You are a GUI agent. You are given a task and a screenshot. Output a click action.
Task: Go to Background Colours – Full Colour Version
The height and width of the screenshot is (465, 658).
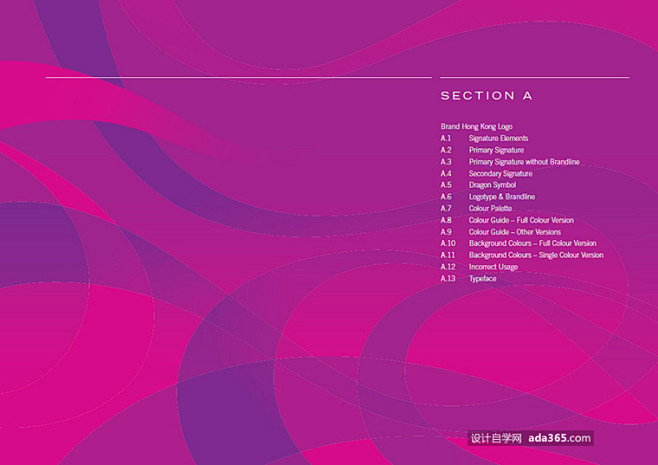[532, 243]
